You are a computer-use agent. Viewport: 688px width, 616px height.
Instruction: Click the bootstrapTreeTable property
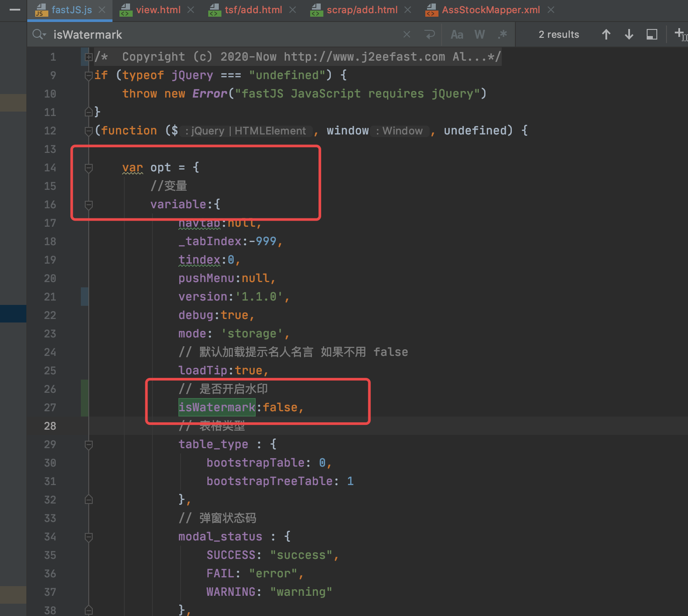click(269, 481)
